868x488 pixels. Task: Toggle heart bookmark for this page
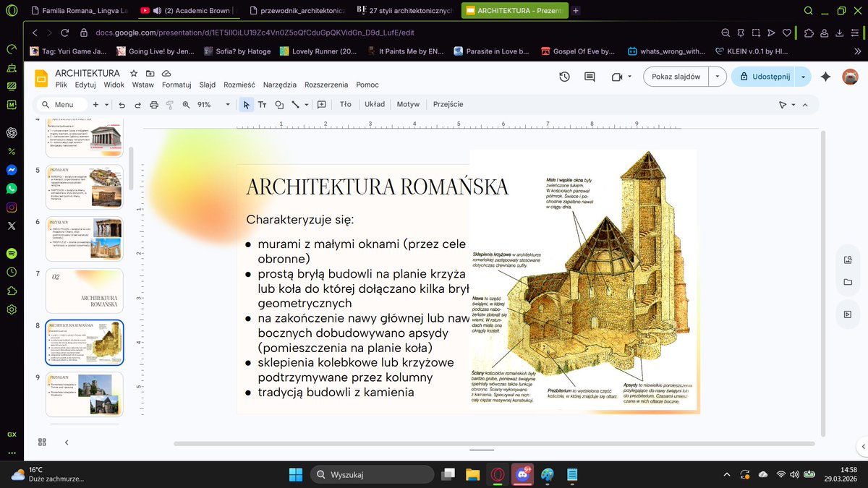pyautogui.click(x=786, y=33)
